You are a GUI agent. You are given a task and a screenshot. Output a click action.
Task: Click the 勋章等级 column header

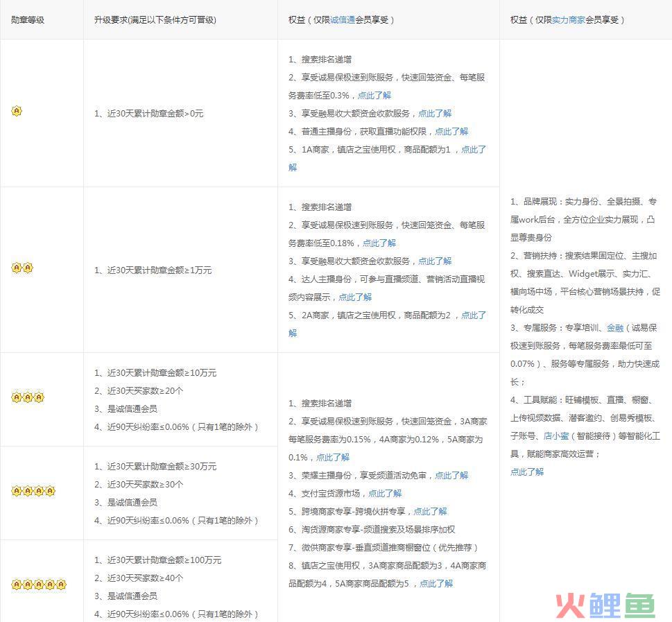click(26, 20)
